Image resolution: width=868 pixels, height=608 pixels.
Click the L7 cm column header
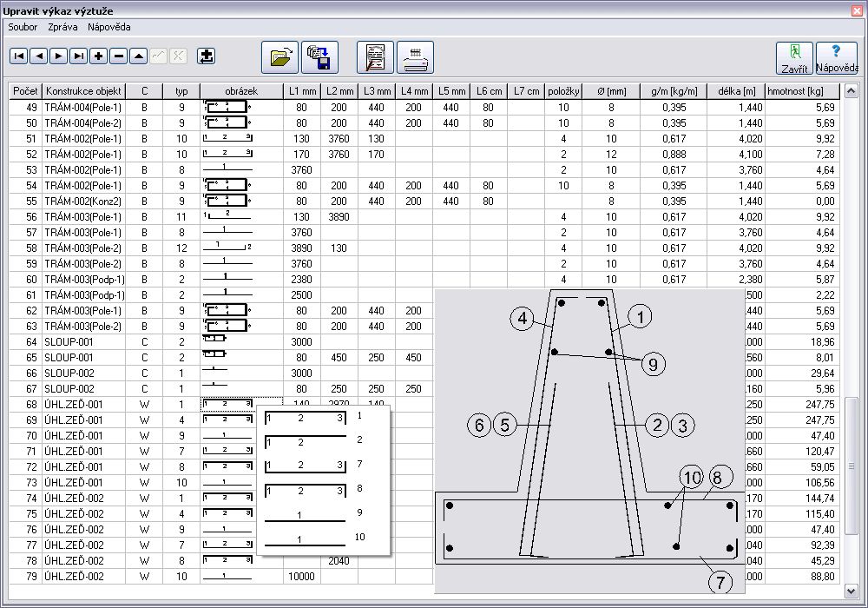coord(526,91)
